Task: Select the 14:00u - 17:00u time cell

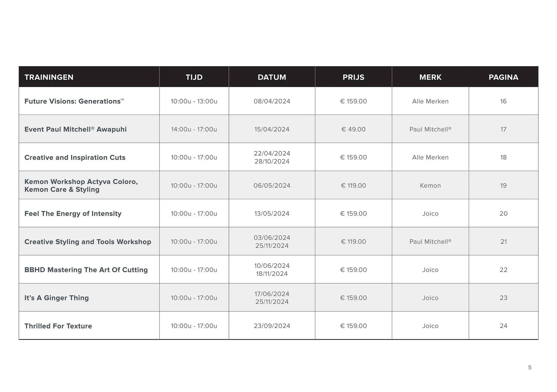Action: click(x=194, y=129)
